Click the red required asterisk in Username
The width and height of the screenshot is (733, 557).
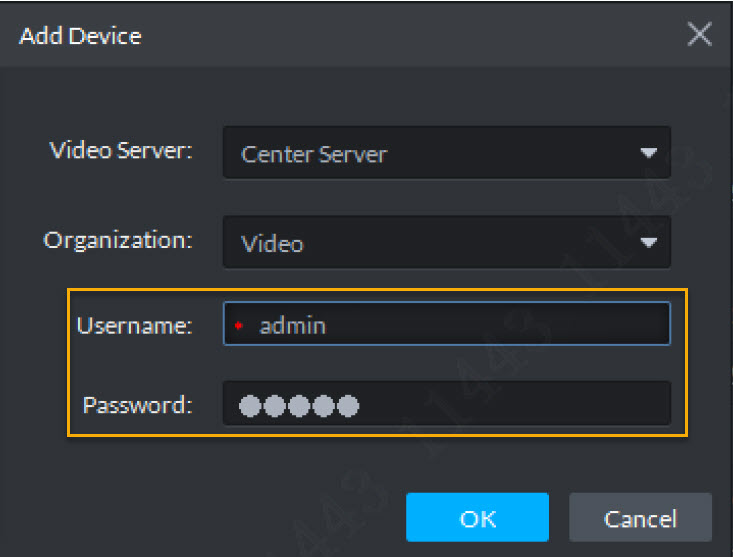point(240,326)
